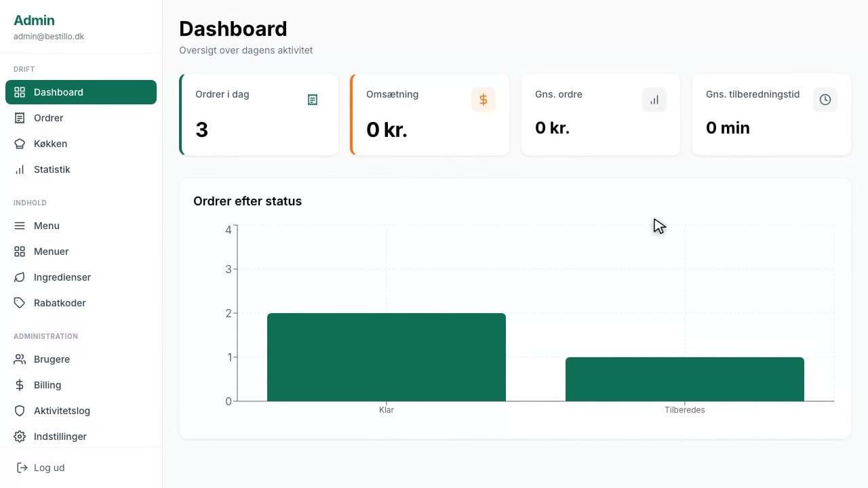Click the Tilberedes axis label
Viewport: 868px width, 488px height.
click(685, 410)
